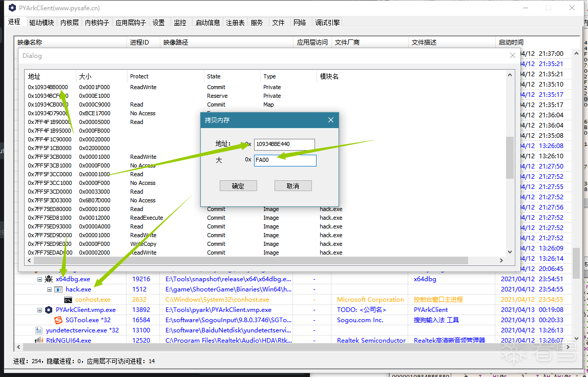The height and width of the screenshot is (377, 588).
Task: Click the memory list vertical scrollbar thumb
Action: pos(510,158)
